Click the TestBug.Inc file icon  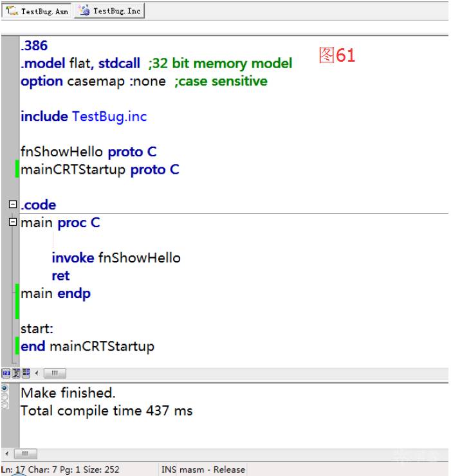84,11
